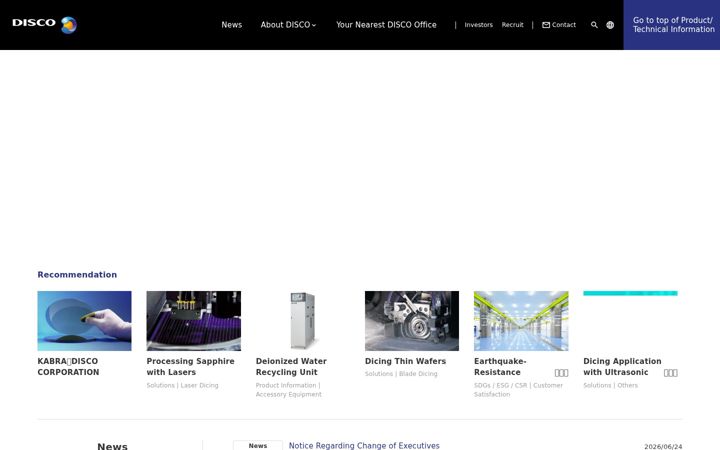Viewport: 720px width, 450px height.
Task: Click the icon beside Earthquake-Resistance title
Action: pyautogui.click(x=561, y=373)
